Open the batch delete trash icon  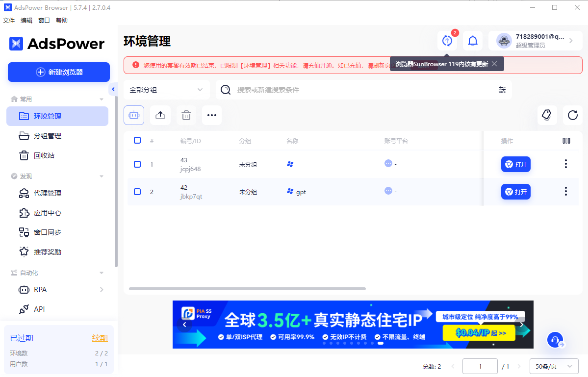(186, 115)
